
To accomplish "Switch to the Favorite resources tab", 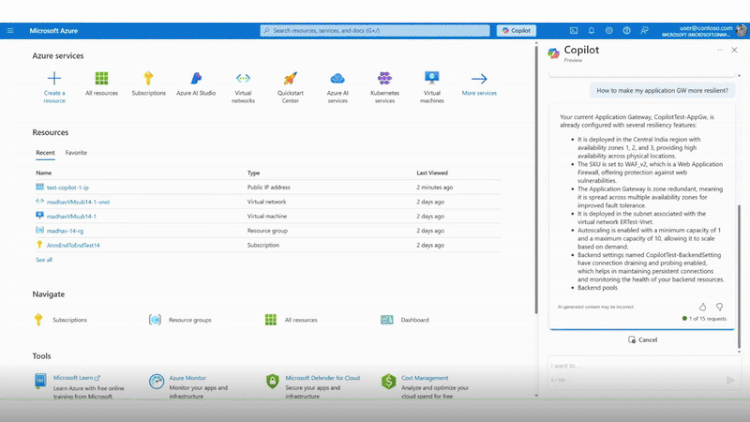I will click(76, 153).
